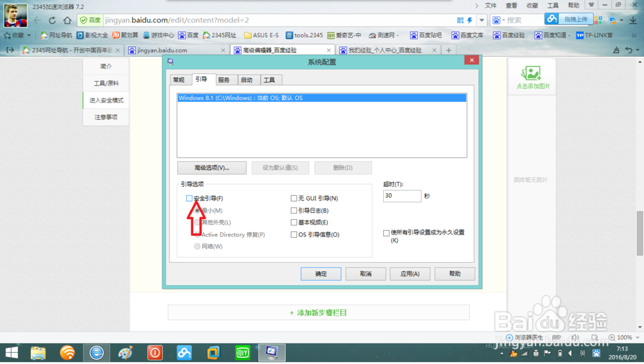The image size is (644, 364).
Task: Open the paint palette taskbar app
Action: coord(126,352)
